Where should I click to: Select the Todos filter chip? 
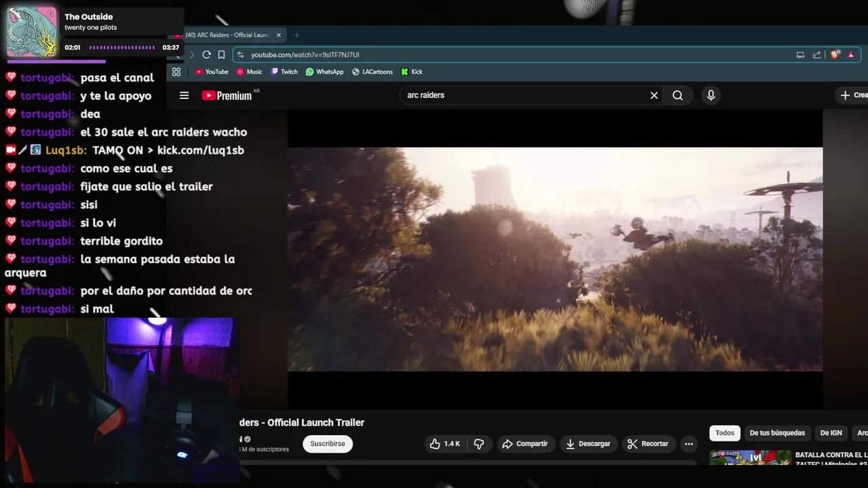725,433
